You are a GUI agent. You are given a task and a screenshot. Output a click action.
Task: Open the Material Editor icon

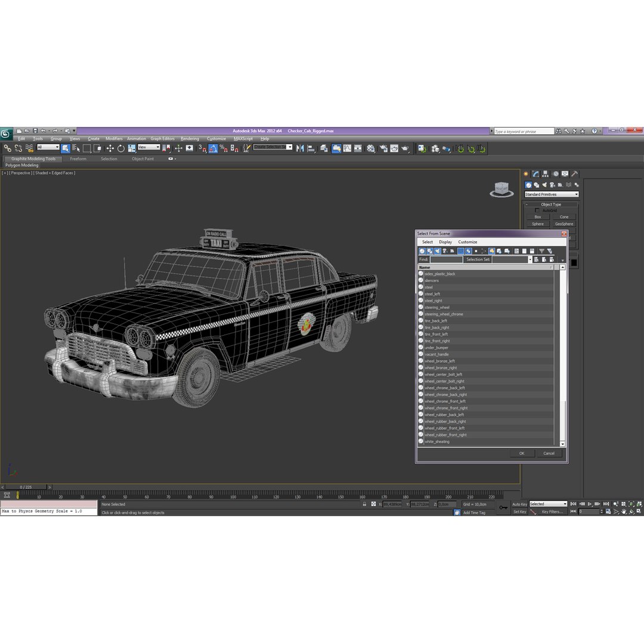371,148
